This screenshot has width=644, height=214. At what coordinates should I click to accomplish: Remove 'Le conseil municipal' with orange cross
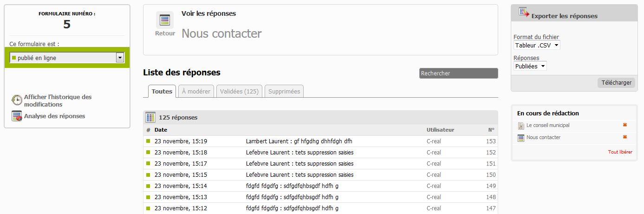coord(624,125)
